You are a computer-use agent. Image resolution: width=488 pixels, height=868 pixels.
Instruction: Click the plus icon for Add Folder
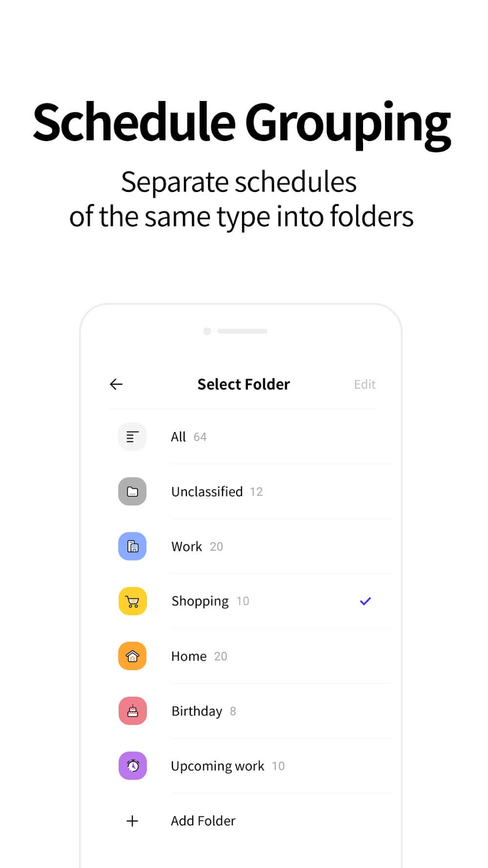(132, 821)
